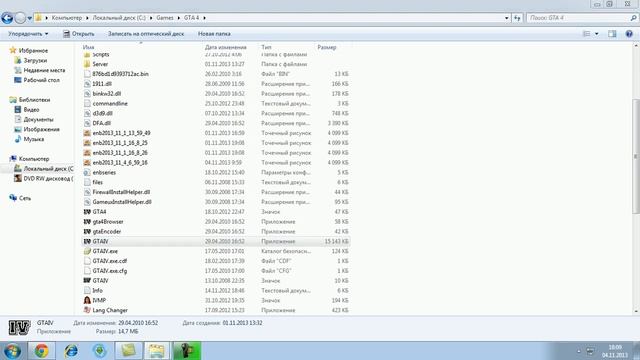This screenshot has height=360, width=640.
Task: Select the enb2013_11_4_6_59_16 image icon
Action: coord(87,162)
